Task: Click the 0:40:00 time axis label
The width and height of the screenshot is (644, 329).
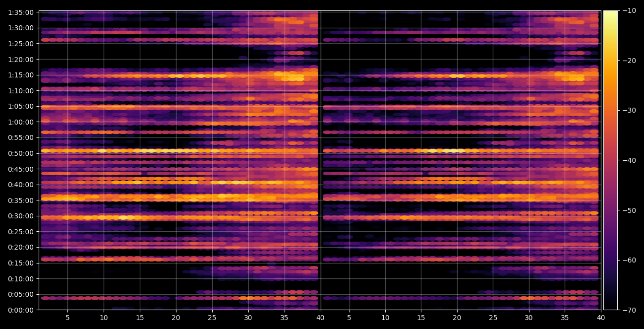Action: coord(21,185)
